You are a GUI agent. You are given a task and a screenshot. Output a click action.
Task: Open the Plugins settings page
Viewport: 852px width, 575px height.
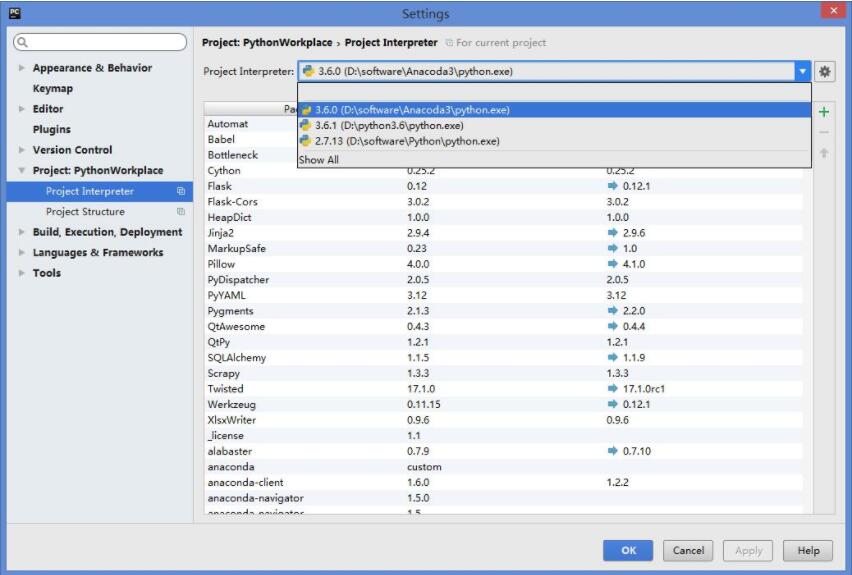[x=52, y=129]
